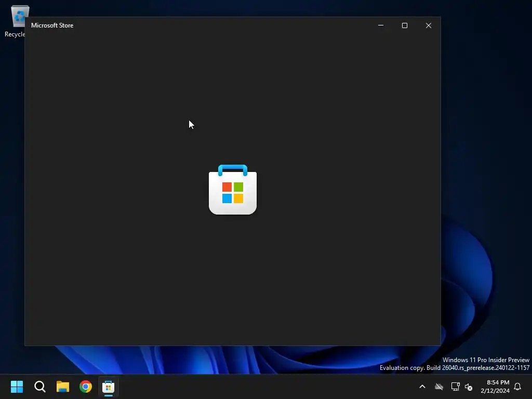Open muted volume tray icon
Screen dimensions: 532x399
click(469, 387)
